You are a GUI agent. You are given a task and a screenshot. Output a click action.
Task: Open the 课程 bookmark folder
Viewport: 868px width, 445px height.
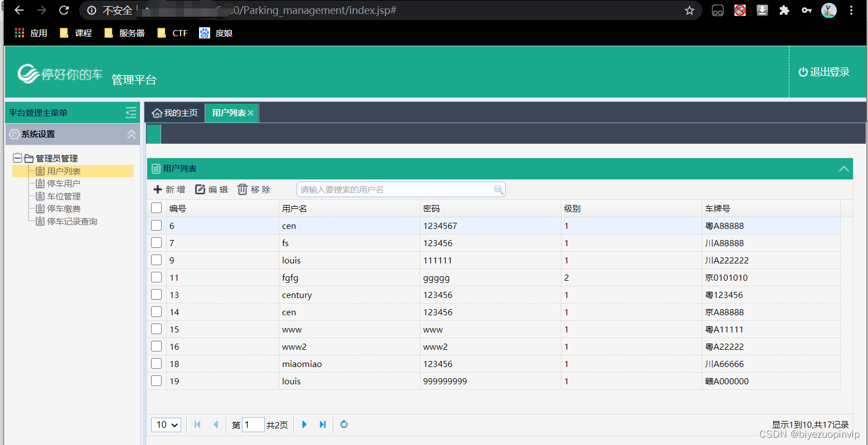tap(76, 33)
